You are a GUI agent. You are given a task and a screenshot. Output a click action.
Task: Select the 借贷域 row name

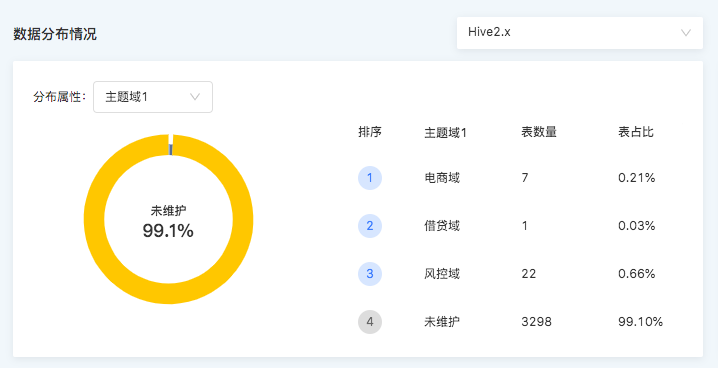[x=442, y=226]
